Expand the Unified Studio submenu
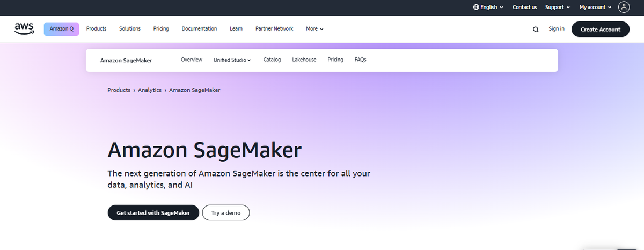This screenshot has width=644, height=250. pyautogui.click(x=232, y=60)
